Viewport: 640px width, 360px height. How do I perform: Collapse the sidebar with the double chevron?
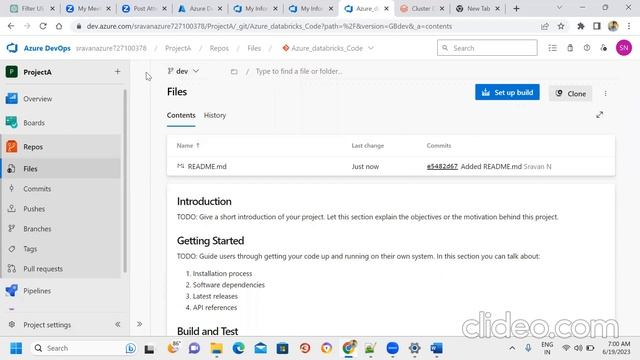[x=118, y=324]
